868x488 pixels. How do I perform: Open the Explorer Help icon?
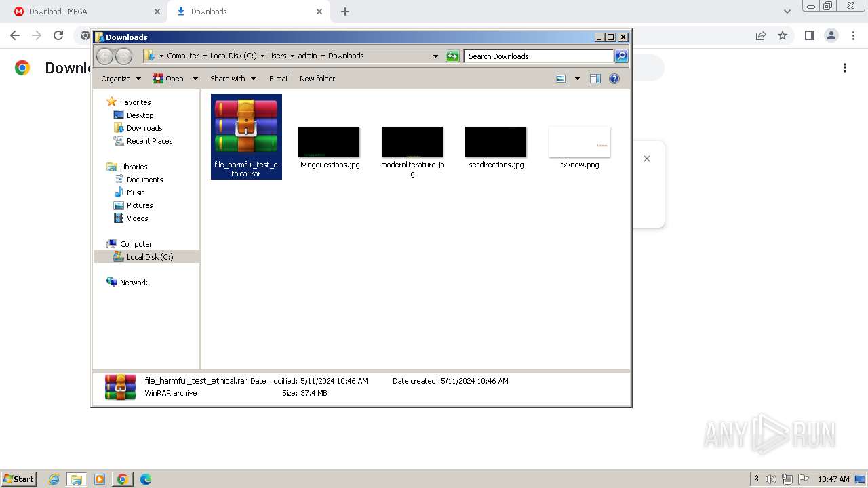(614, 79)
